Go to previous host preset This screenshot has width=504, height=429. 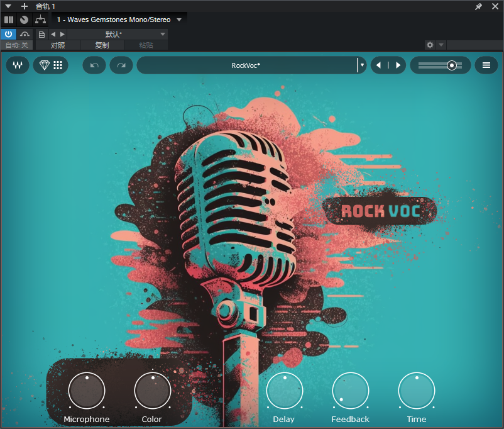click(x=53, y=34)
